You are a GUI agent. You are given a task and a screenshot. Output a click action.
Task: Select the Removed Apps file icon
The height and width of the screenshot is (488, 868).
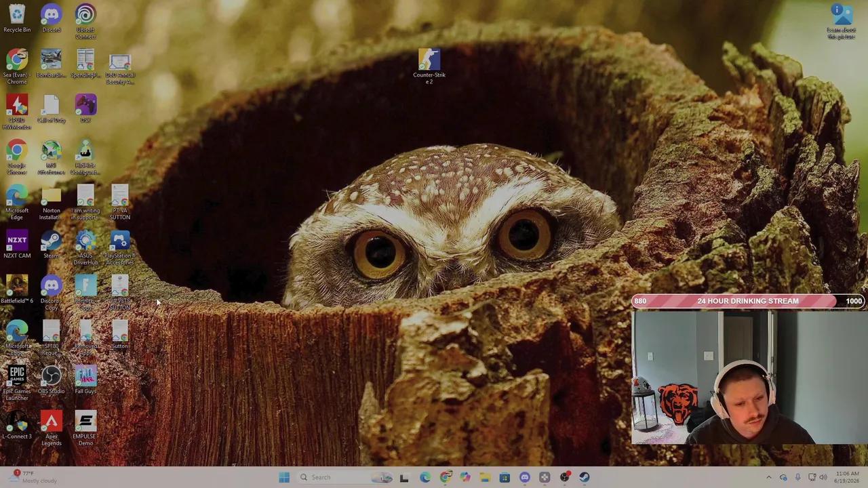pos(85,338)
